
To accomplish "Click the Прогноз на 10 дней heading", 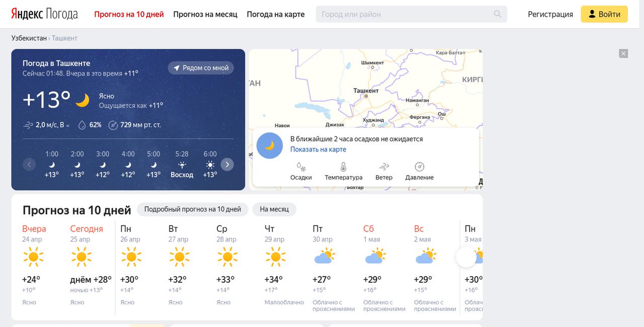I will pyautogui.click(x=77, y=210).
